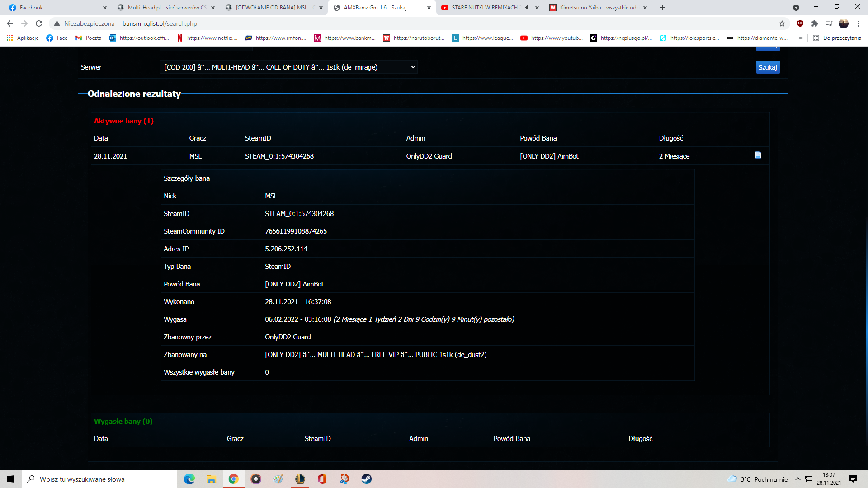Open the Chrome extensions puzzle icon
The image size is (868, 488).
[x=815, y=23]
